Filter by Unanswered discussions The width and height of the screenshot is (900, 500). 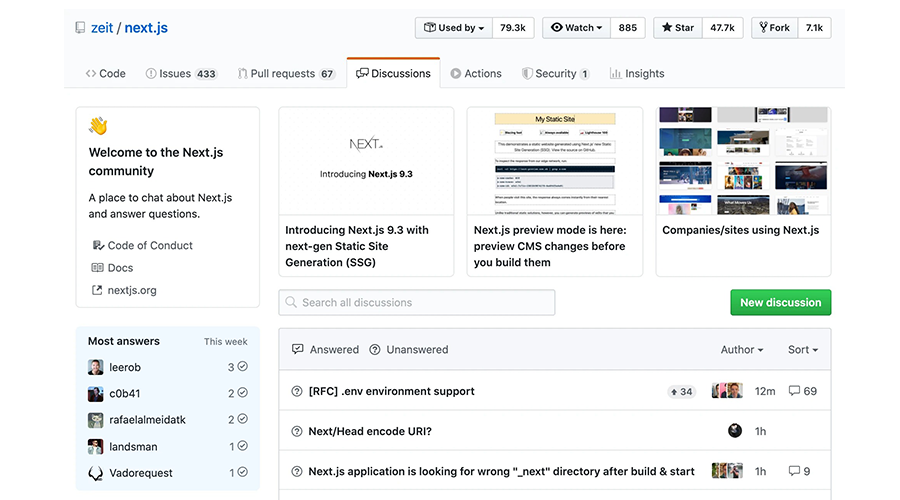(409, 350)
